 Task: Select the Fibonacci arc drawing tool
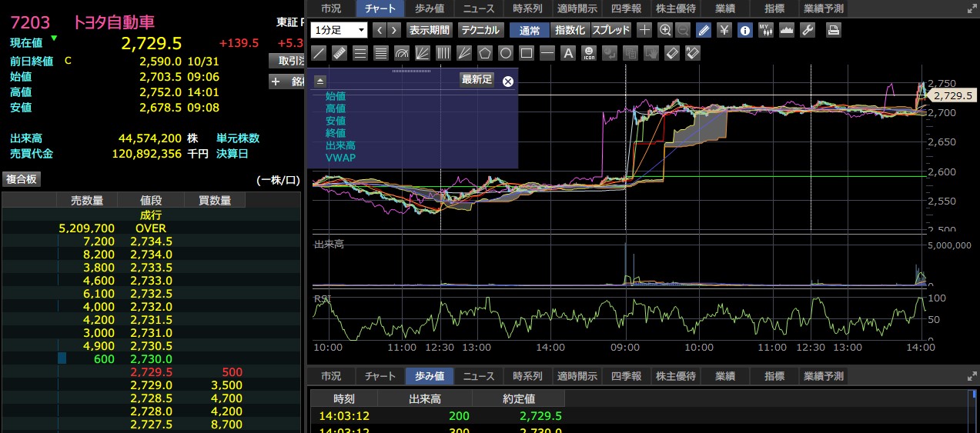[x=402, y=53]
